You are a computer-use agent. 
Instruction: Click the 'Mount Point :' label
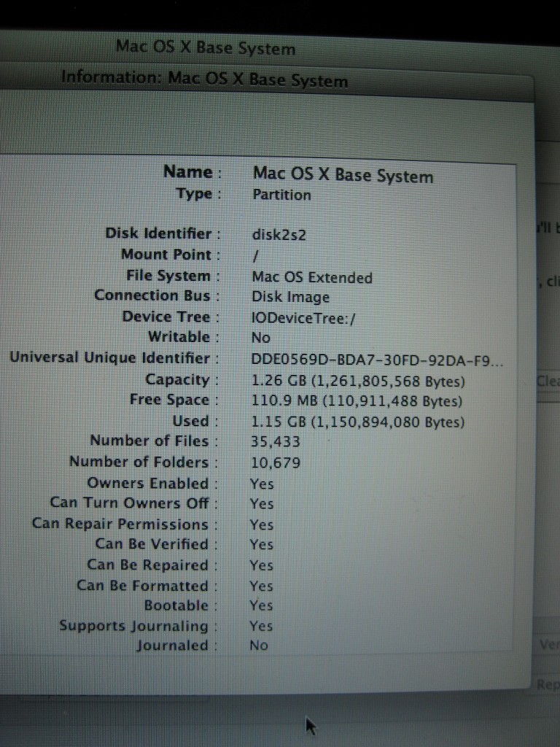click(x=171, y=255)
